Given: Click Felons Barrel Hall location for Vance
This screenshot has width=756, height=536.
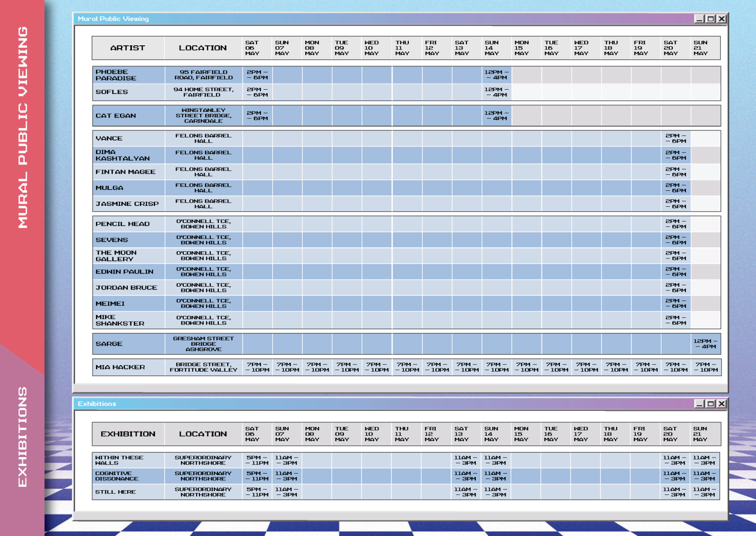Looking at the screenshot, I should (204, 138).
